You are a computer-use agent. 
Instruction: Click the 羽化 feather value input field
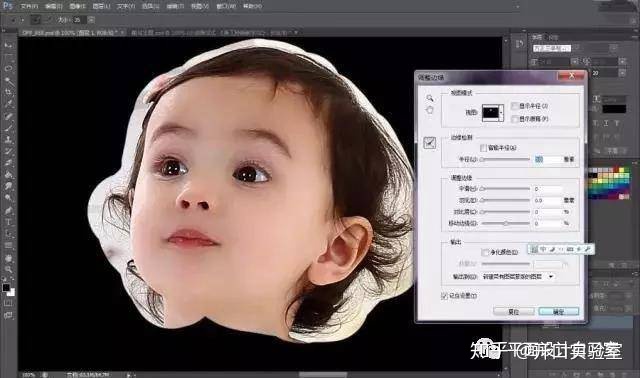(x=548, y=200)
